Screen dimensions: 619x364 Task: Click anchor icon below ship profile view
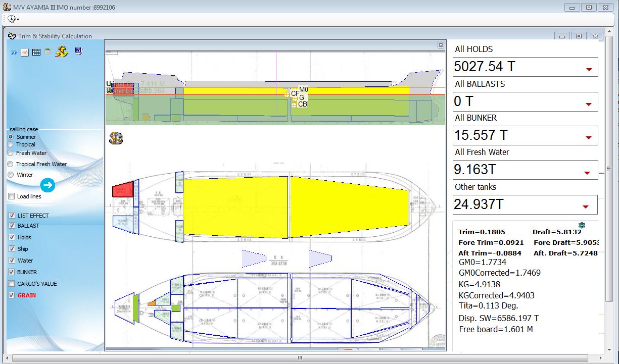pyautogui.click(x=116, y=138)
